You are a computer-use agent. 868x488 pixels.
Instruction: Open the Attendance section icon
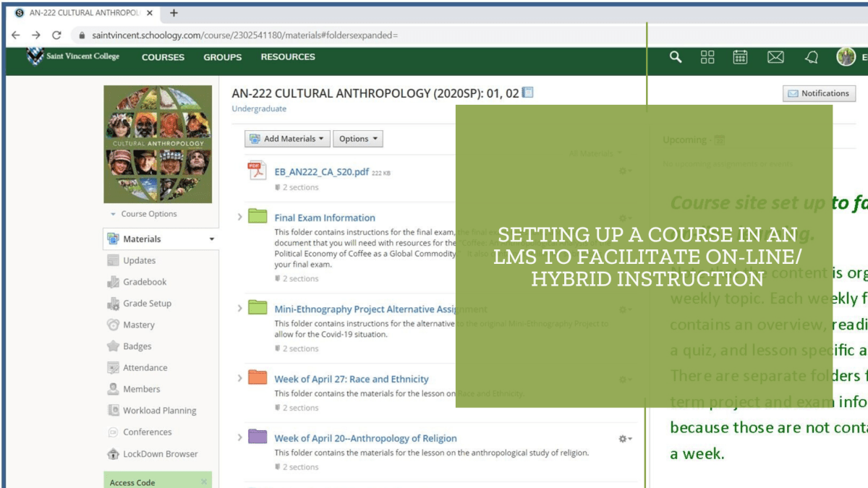(x=114, y=367)
